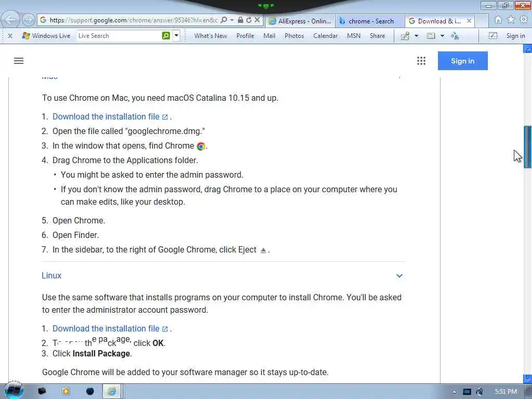This screenshot has height=399, width=532.
Task: Click the Eject symbol in step 7
Action: (263, 250)
